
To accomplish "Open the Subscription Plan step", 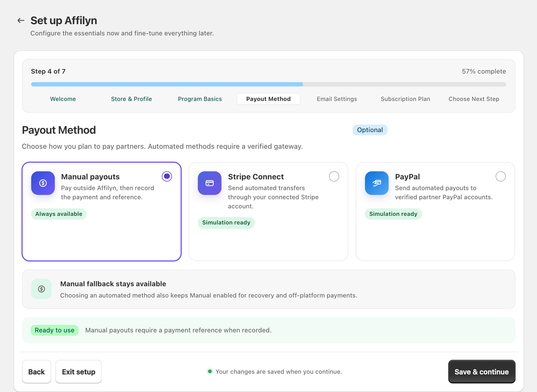I will click(405, 99).
